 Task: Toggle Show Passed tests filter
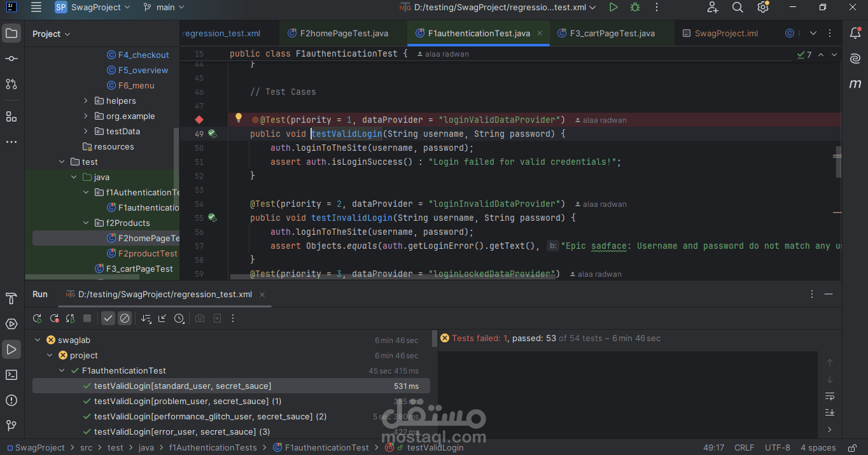coord(108,318)
